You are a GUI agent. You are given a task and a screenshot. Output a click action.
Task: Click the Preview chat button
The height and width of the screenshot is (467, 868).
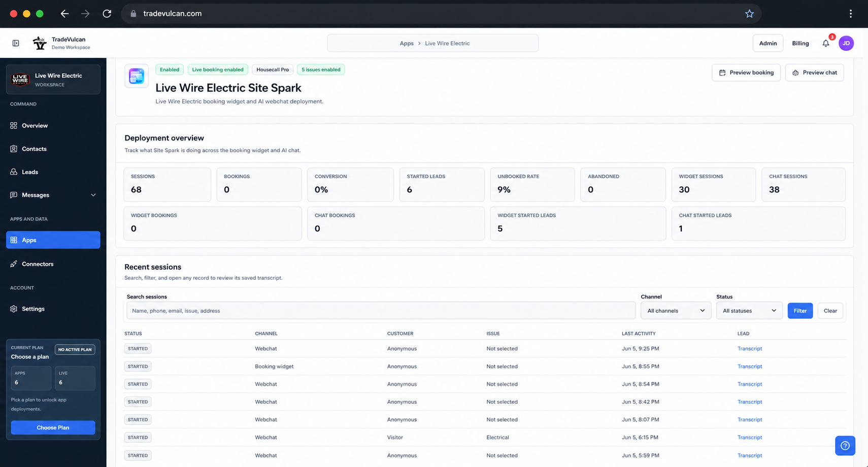(x=815, y=73)
